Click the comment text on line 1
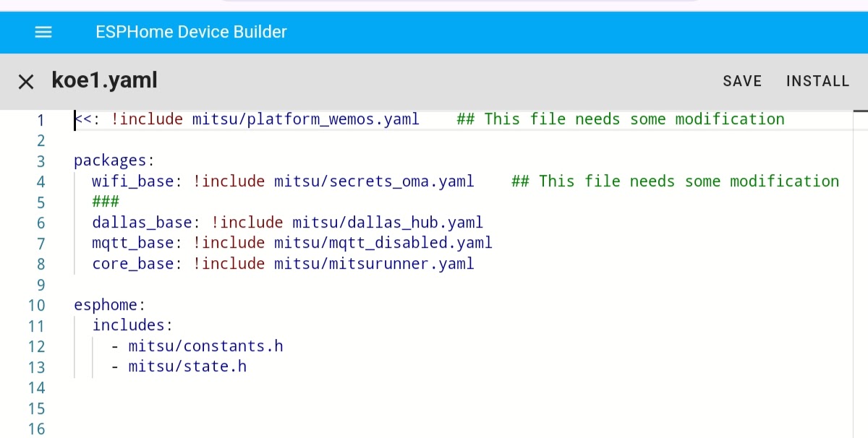 (621, 119)
